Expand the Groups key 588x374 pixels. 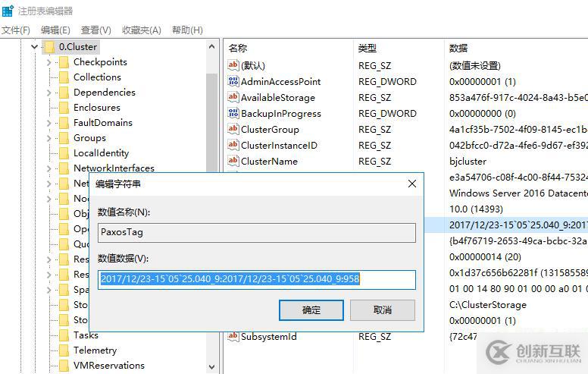pyautogui.click(x=48, y=138)
